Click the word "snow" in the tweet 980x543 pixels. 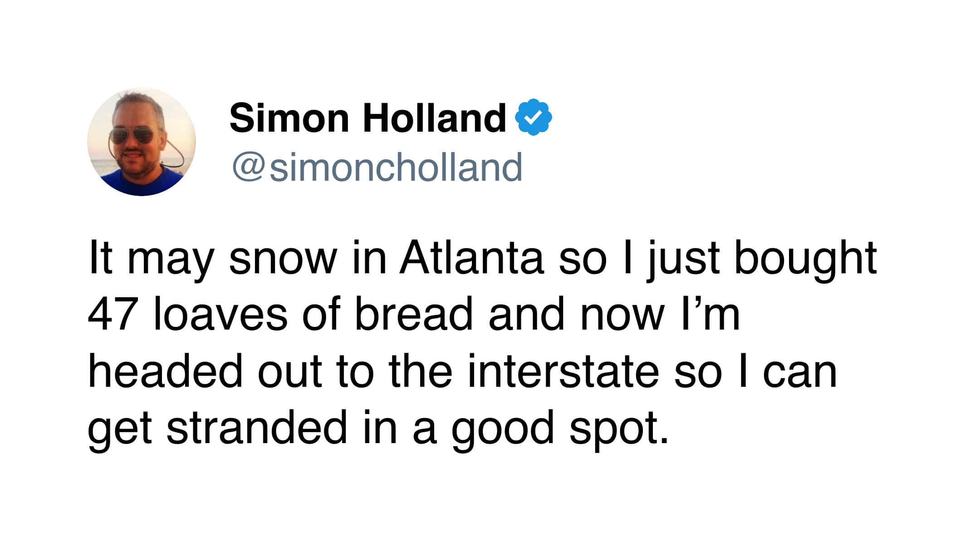[283, 259]
